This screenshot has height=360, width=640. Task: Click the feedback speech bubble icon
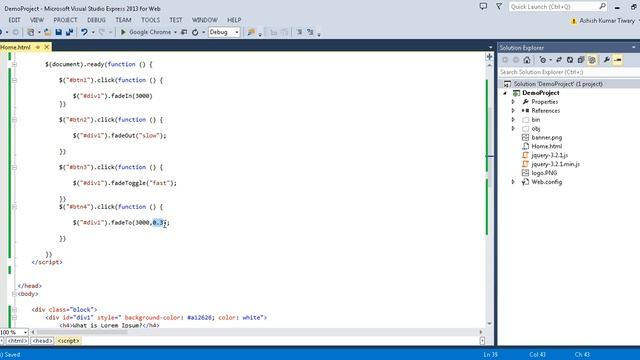tap(483, 7)
